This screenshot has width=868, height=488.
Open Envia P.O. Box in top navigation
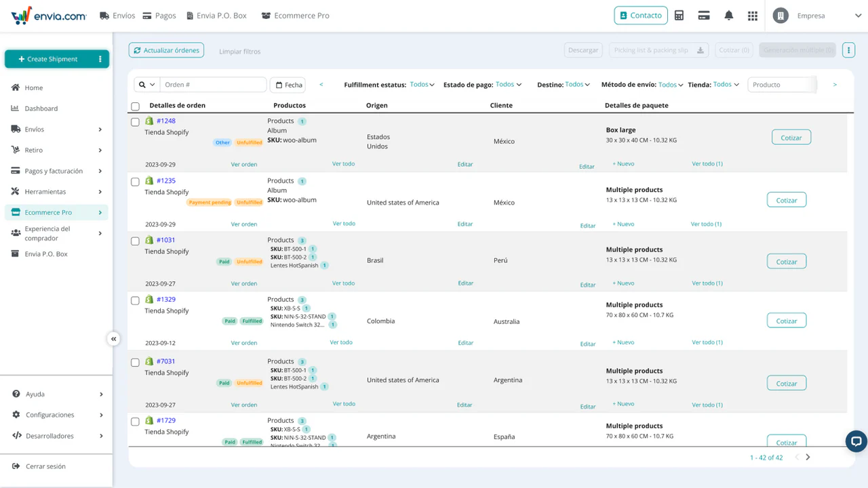216,16
